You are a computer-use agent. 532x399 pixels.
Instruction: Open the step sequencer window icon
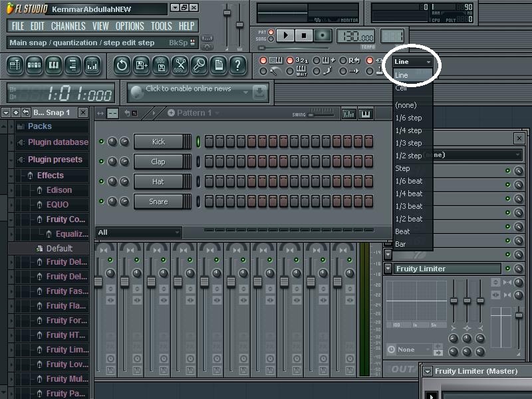pyautogui.click(x=34, y=65)
